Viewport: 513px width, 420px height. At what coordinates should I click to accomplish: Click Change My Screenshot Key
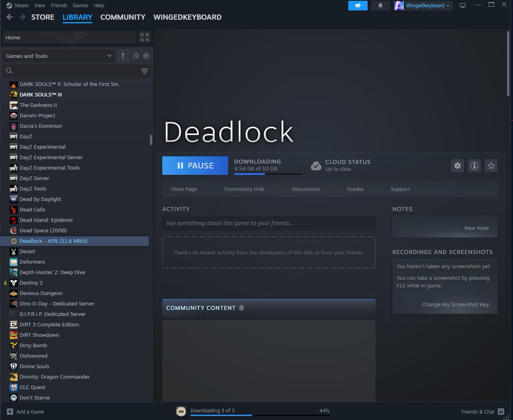(455, 305)
